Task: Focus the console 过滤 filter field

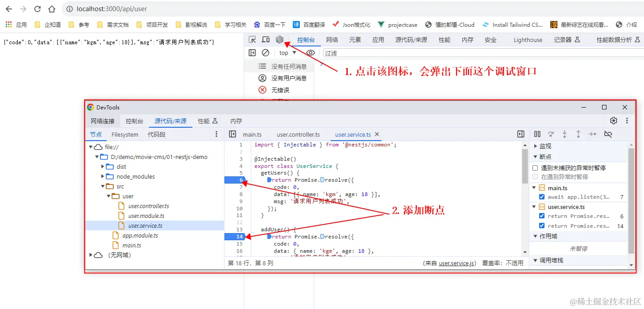Action: (483, 53)
